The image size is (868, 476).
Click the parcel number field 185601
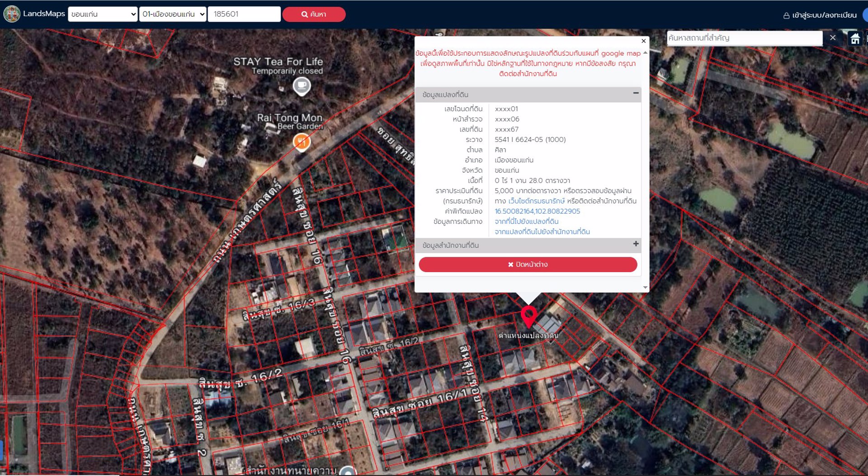point(244,14)
